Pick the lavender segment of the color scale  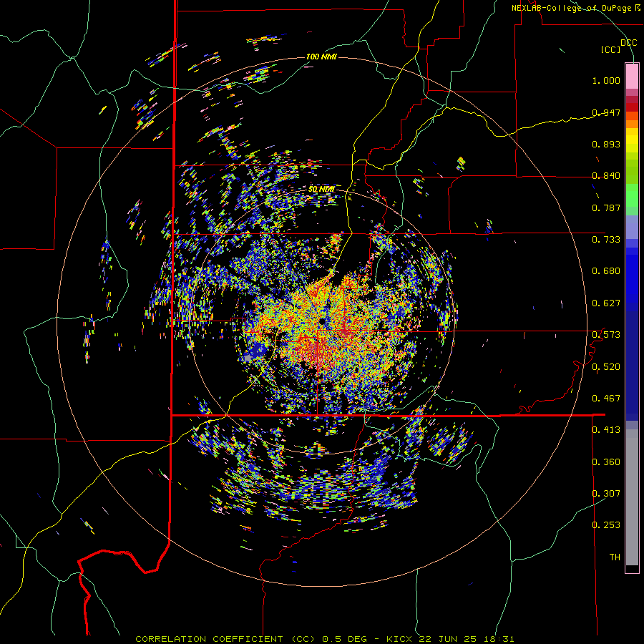632,227
